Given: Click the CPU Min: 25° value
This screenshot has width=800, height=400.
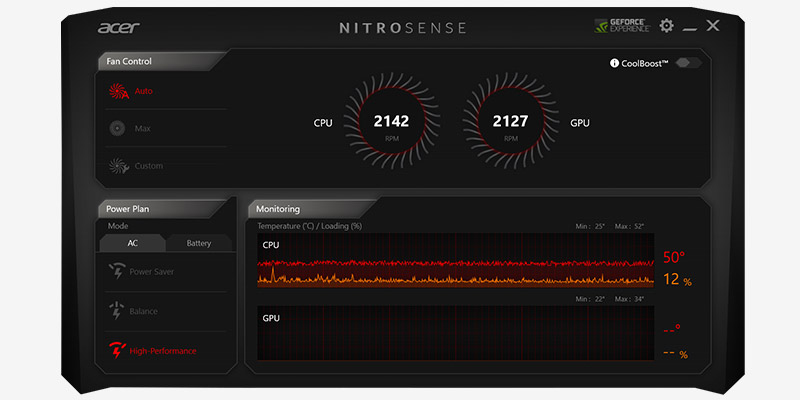Looking at the screenshot, I should (x=590, y=227).
